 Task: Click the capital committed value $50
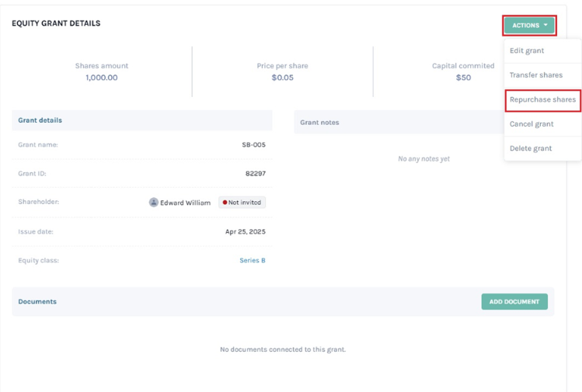coord(463,78)
